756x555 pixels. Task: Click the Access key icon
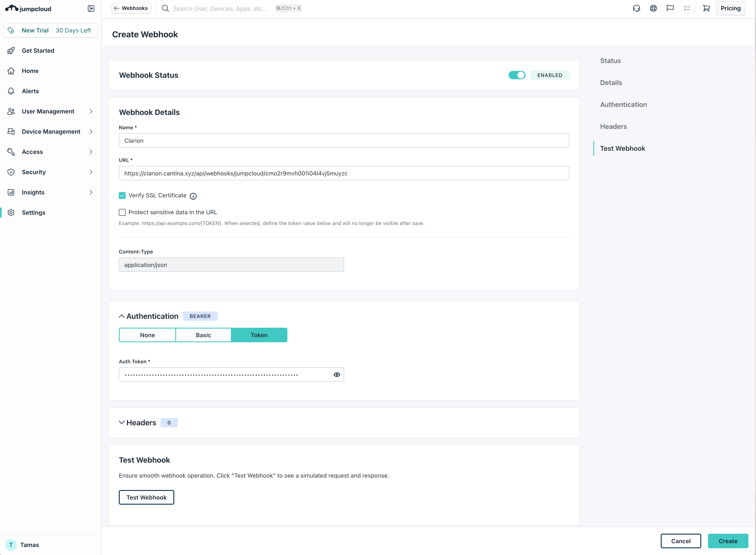(11, 152)
